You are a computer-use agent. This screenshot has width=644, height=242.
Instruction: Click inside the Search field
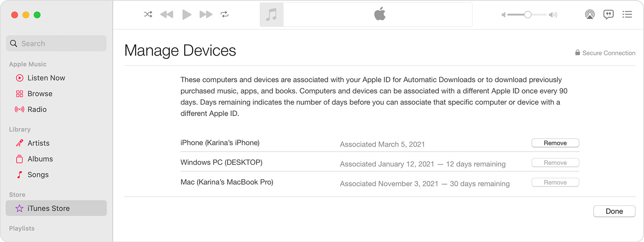[x=56, y=43]
